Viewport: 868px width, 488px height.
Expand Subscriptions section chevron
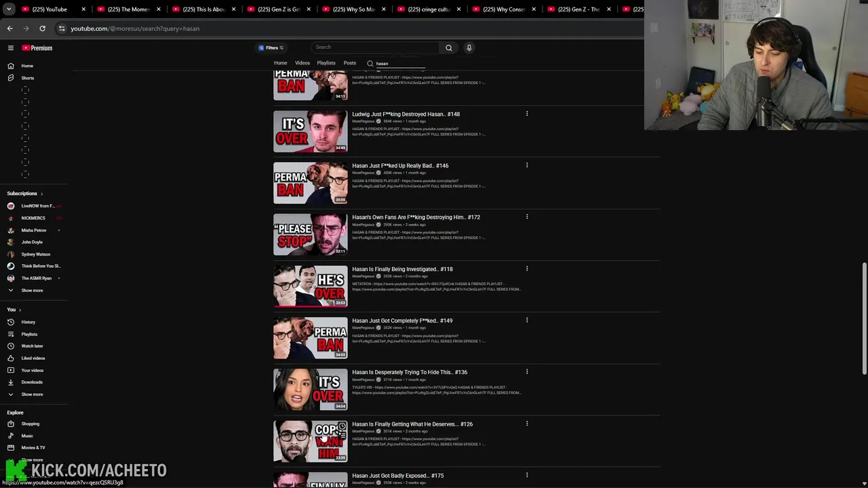click(x=41, y=194)
